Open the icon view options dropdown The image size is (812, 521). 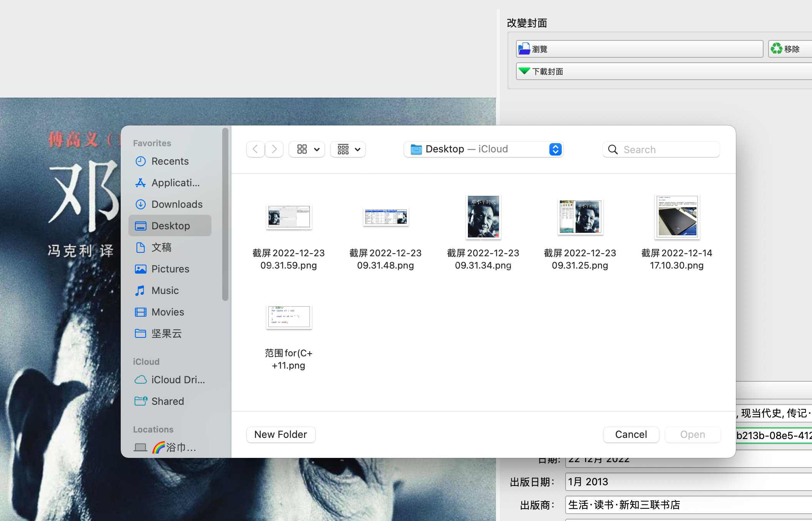(x=306, y=149)
